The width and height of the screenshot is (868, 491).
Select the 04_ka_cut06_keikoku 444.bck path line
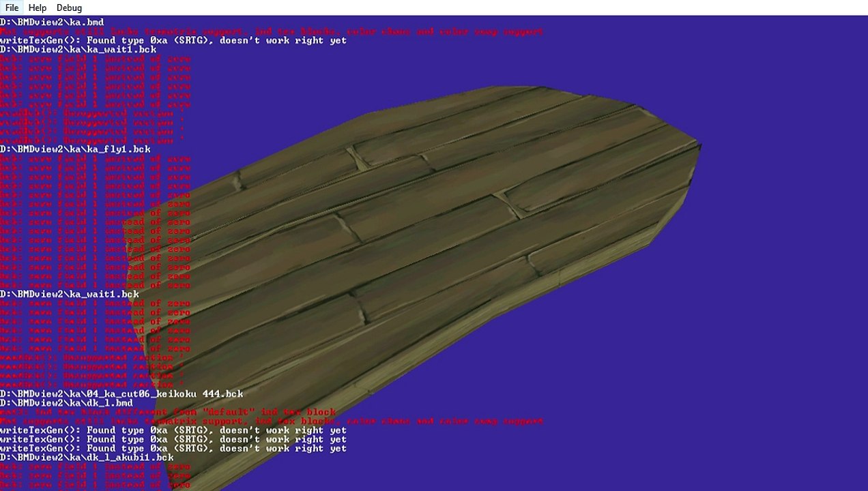[121, 394]
